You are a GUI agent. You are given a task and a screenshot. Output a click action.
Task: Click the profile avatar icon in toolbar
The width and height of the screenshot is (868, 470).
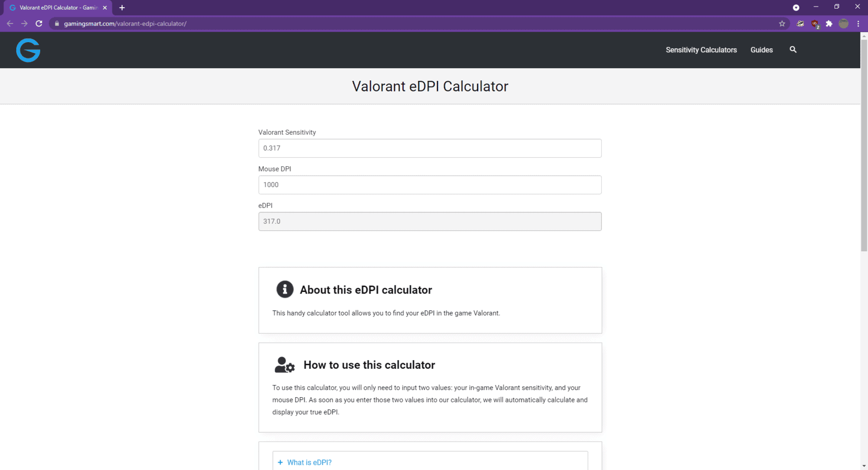tap(844, 23)
